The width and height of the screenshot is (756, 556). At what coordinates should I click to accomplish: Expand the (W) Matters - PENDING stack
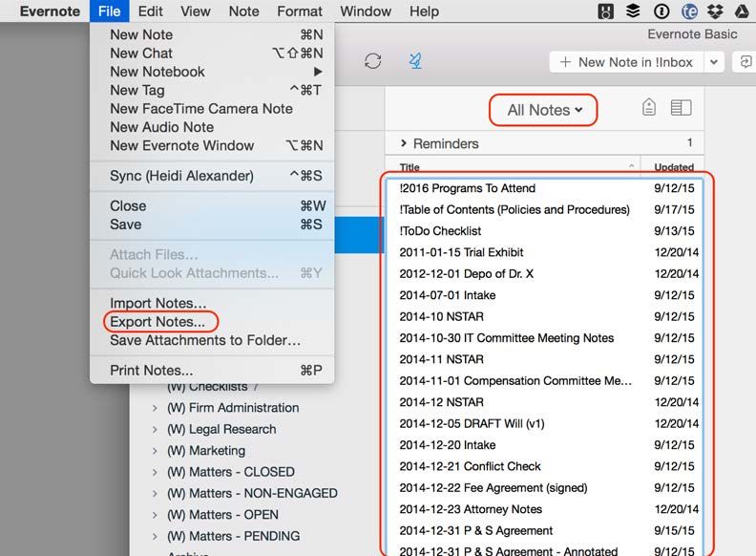155,537
